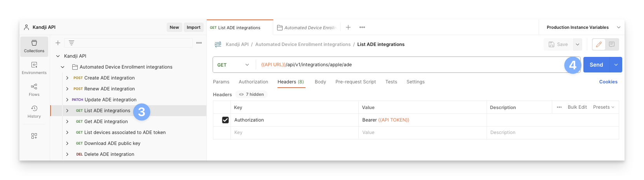
Task: Open the Send button dropdown arrow
Action: tap(616, 65)
